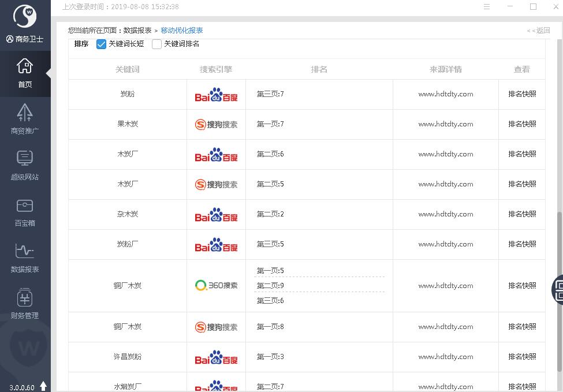Open the 首页 home icon in sidebar
The width and height of the screenshot is (563, 392).
coord(25,66)
